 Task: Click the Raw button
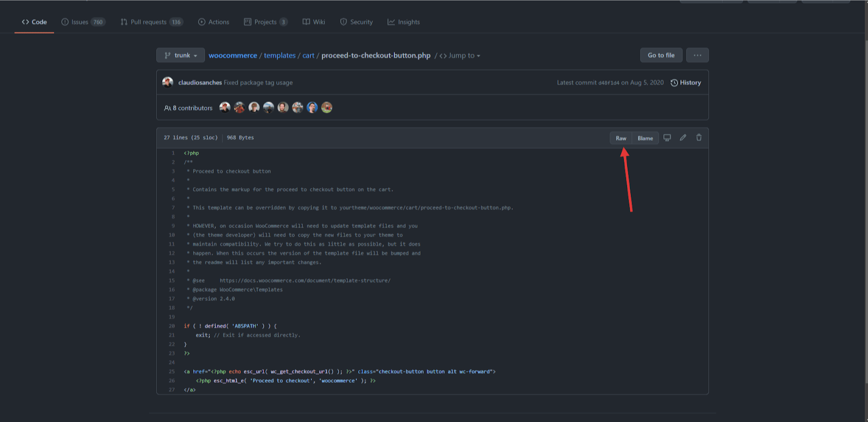coord(621,138)
